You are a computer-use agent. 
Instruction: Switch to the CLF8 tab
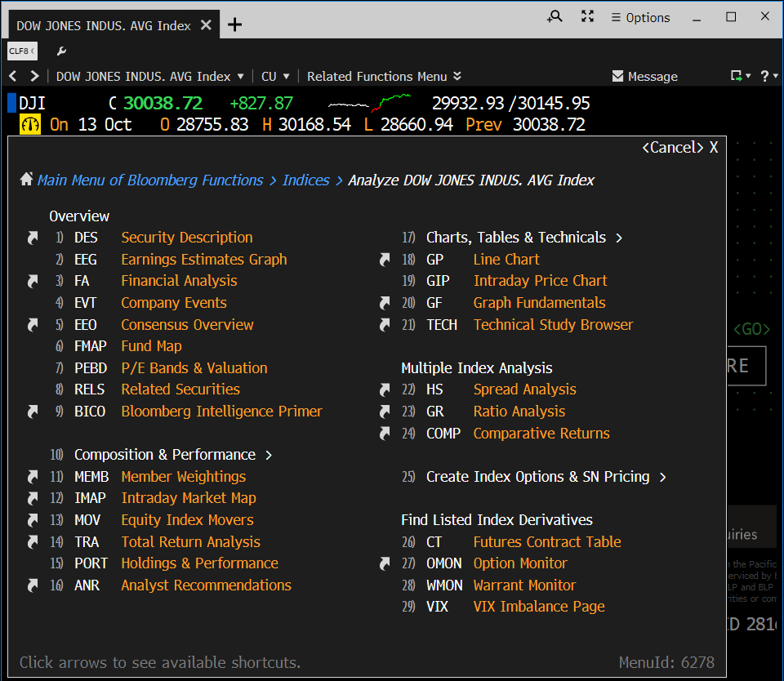coord(20,51)
